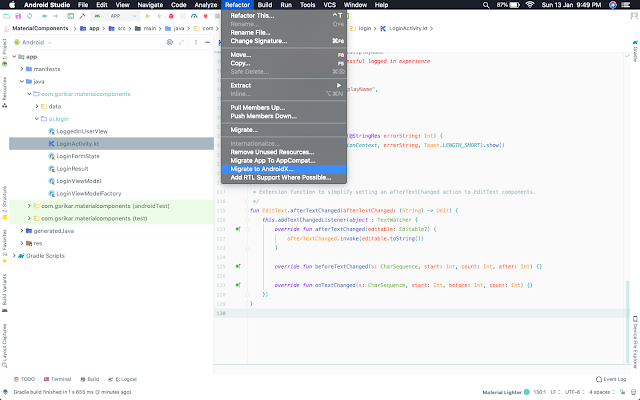Navigate forward with the right arrow icon
The width and height of the screenshot is (640, 400).
56,16
